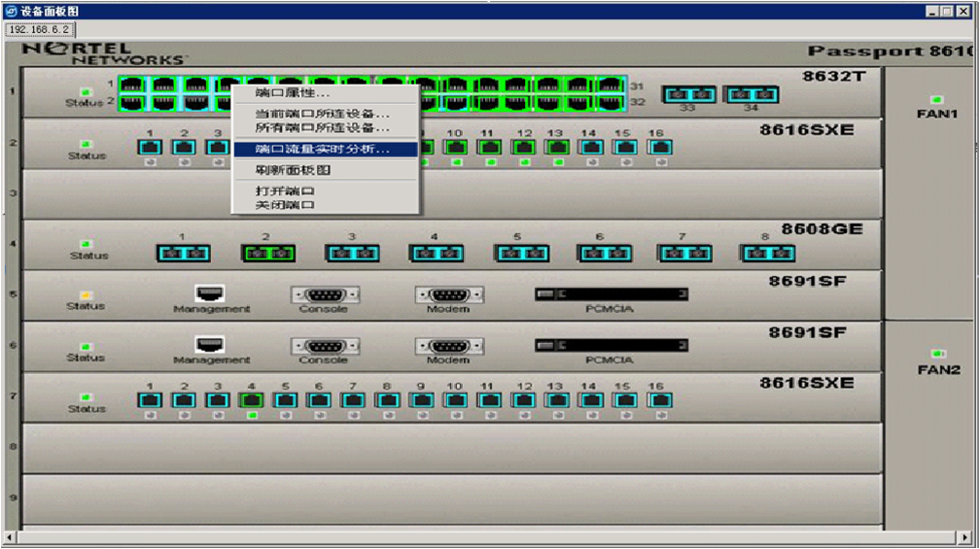Select port 4 on the slot 7 8616SXE
This screenshot has height=549, width=980.
click(252, 399)
